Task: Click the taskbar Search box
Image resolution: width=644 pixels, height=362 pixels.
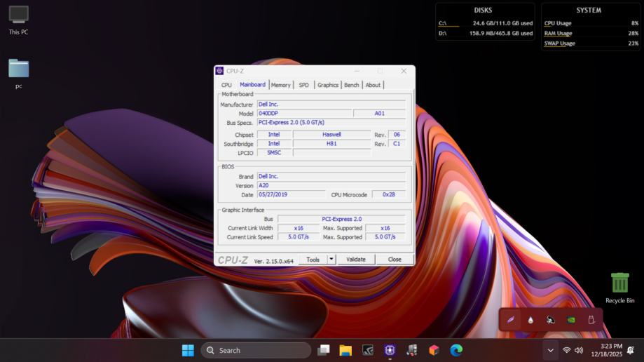Action: pyautogui.click(x=256, y=350)
